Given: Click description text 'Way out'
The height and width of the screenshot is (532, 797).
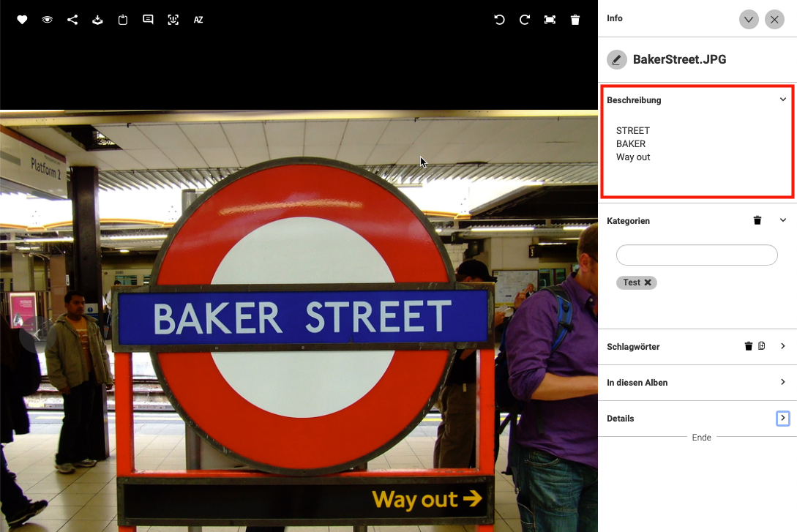Looking at the screenshot, I should 633,157.
